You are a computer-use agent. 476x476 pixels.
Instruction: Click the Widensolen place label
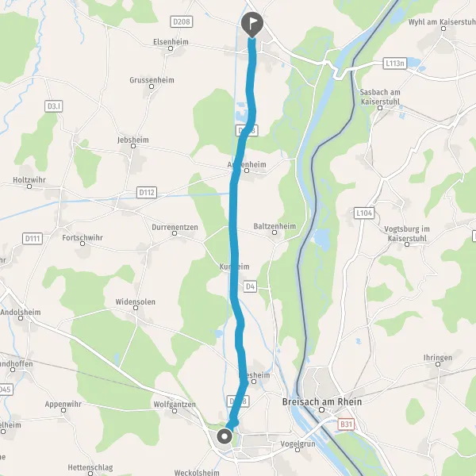click(x=135, y=301)
